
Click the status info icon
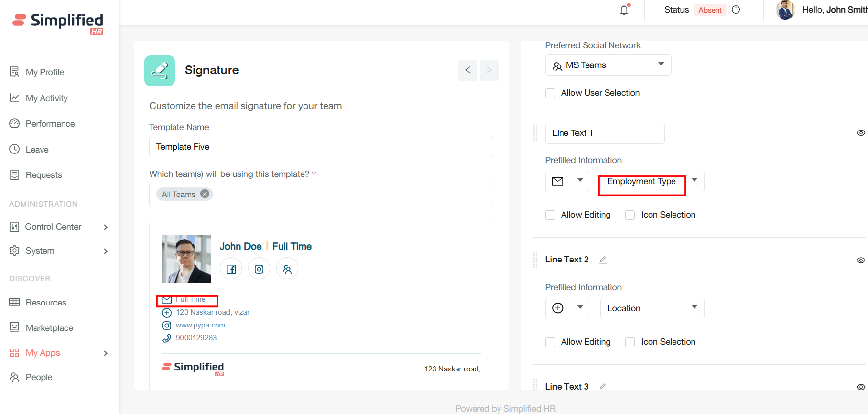736,10
